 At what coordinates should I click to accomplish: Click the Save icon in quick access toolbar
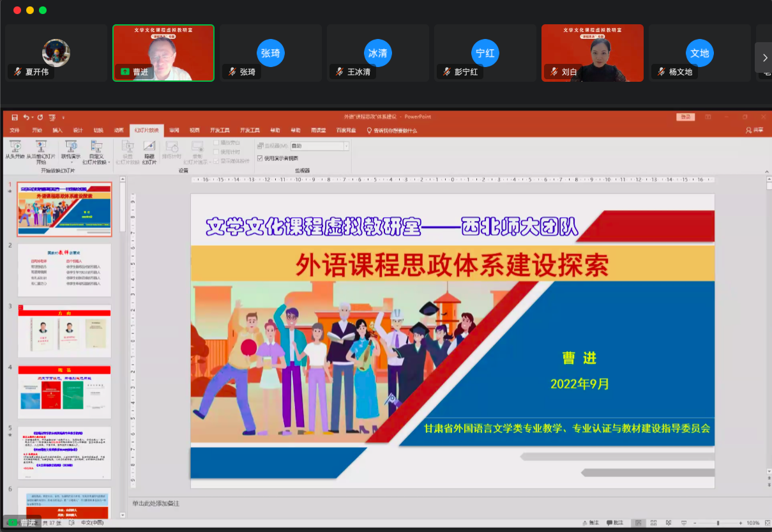[x=15, y=118]
